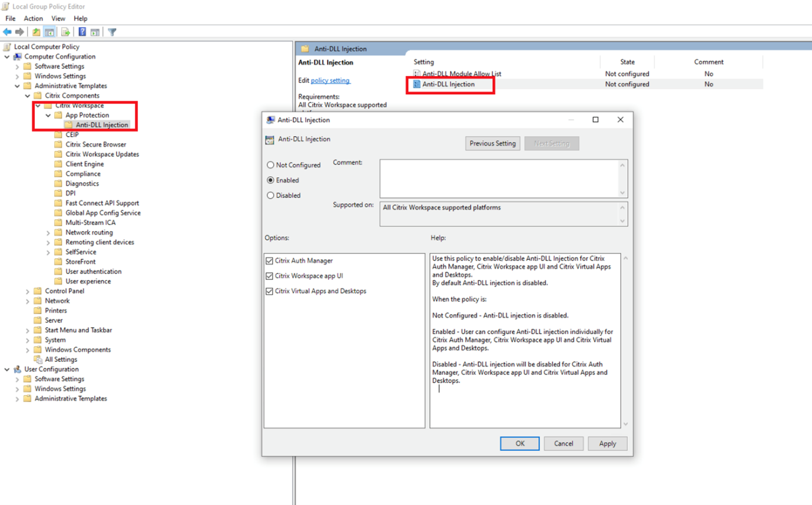Click the DPI folder icon
812x505 pixels.
click(x=58, y=193)
